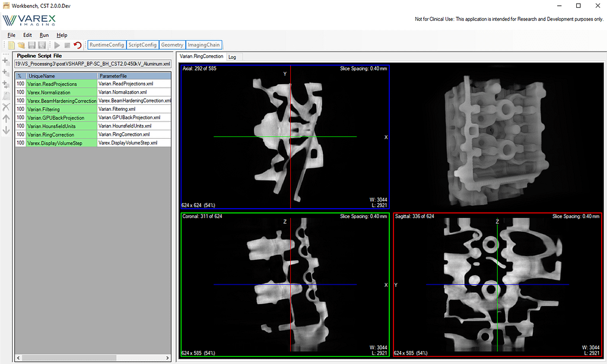
Task: Click the Save disk icon in toolbar
Action: coord(31,45)
